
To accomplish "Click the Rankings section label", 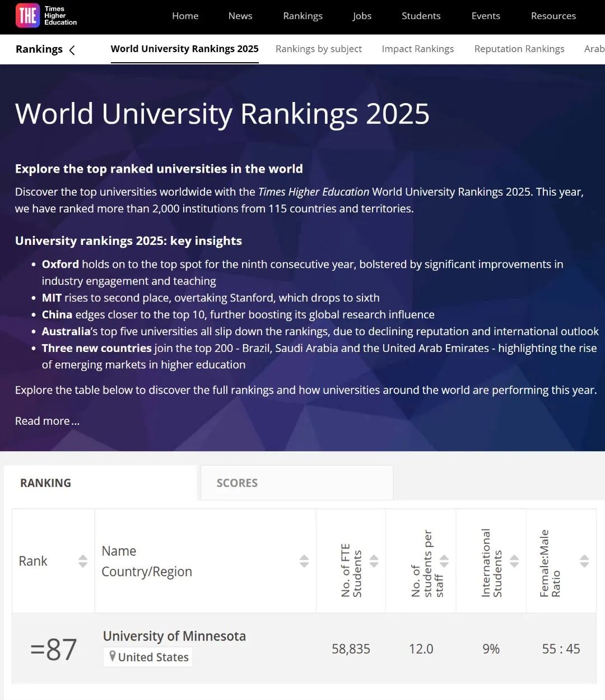I will click(39, 49).
